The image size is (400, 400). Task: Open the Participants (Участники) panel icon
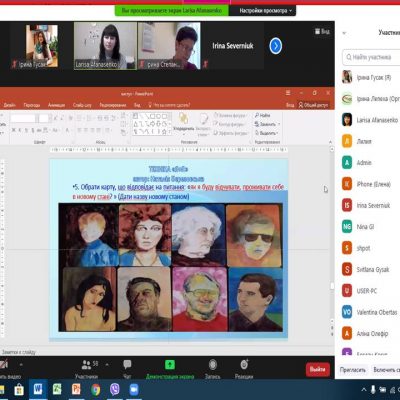[87, 365]
